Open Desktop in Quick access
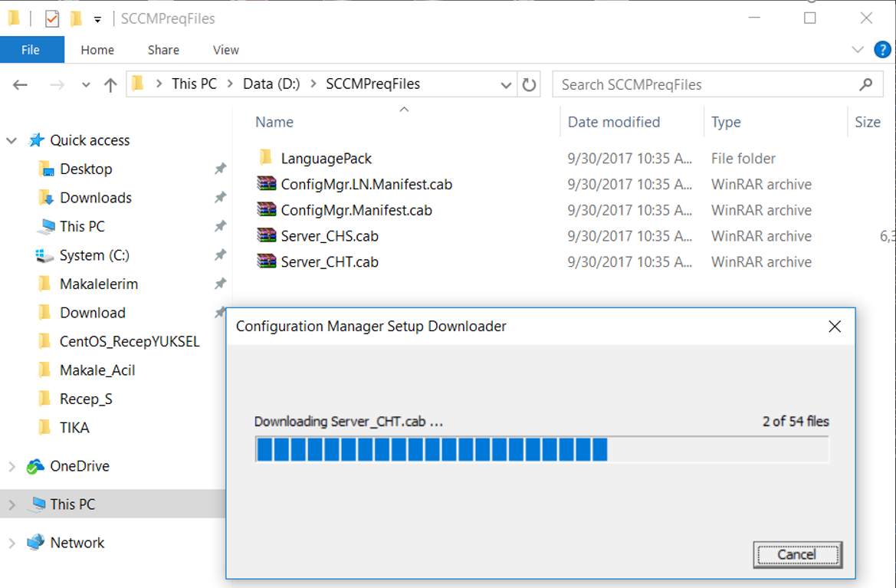This screenshot has height=588, width=896. 87,169
